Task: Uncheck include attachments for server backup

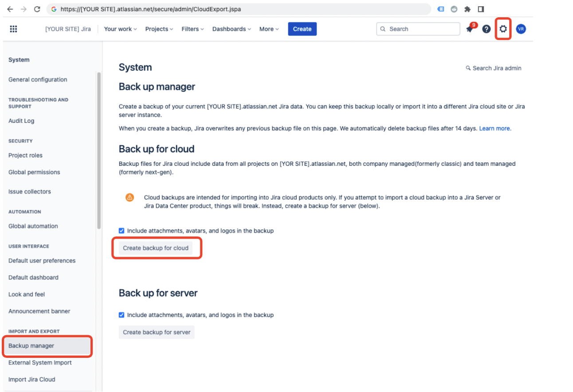Action: (122, 315)
